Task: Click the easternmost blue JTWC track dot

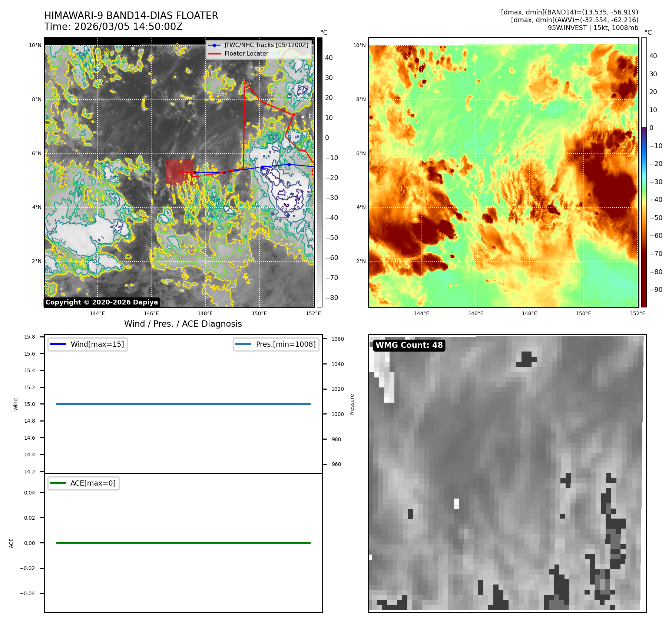Action: (x=289, y=164)
